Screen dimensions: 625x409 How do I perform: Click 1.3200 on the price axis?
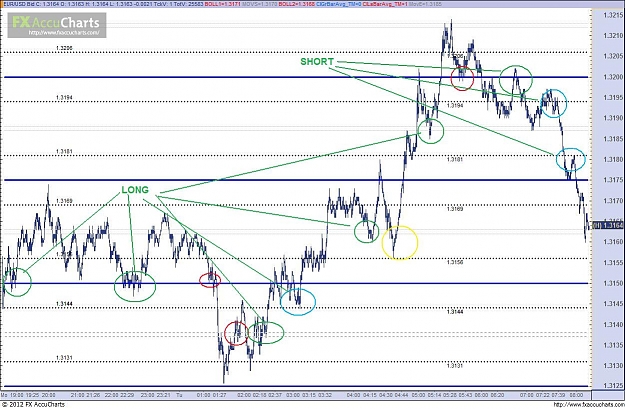613,77
